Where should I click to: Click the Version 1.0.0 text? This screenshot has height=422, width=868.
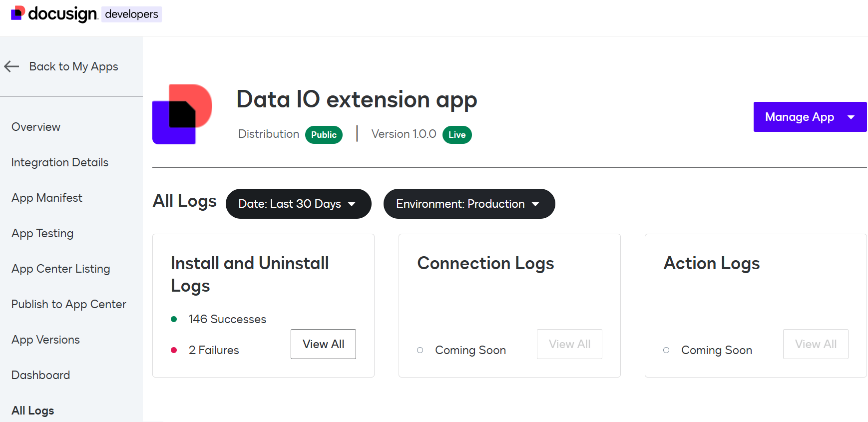(404, 134)
